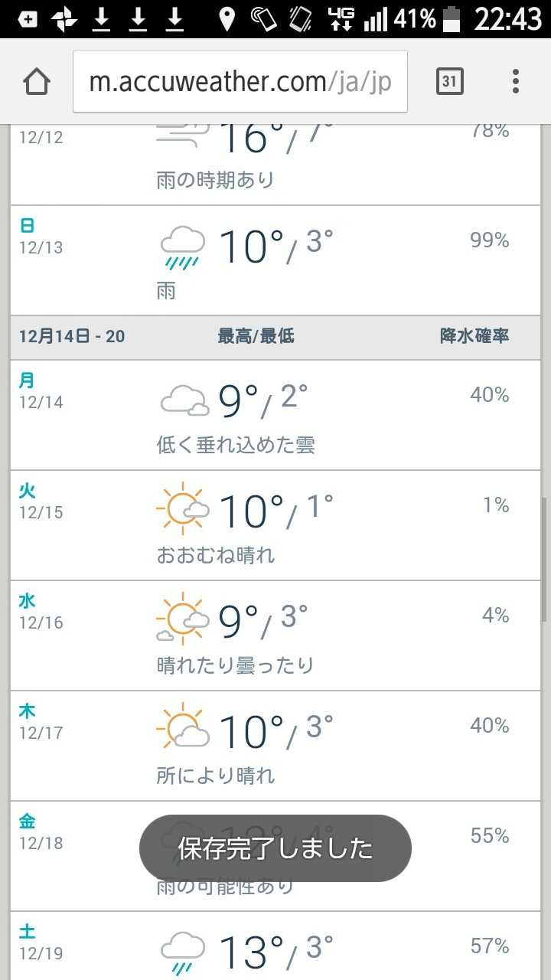
Task: Tap the accuweather URL address bar
Action: [240, 81]
